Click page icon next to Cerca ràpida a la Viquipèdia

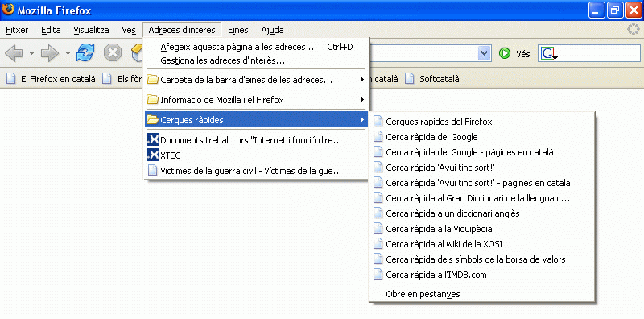[x=378, y=229]
